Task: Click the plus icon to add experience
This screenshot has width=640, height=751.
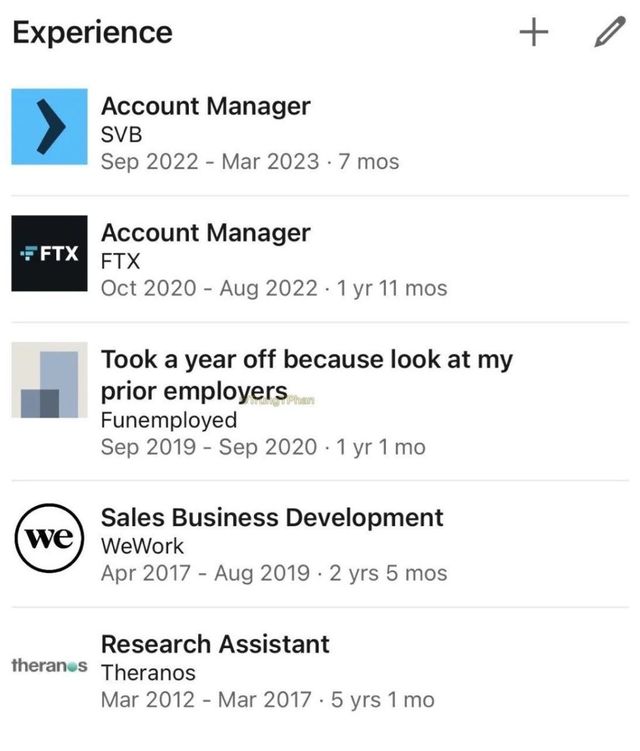Action: click(x=534, y=32)
